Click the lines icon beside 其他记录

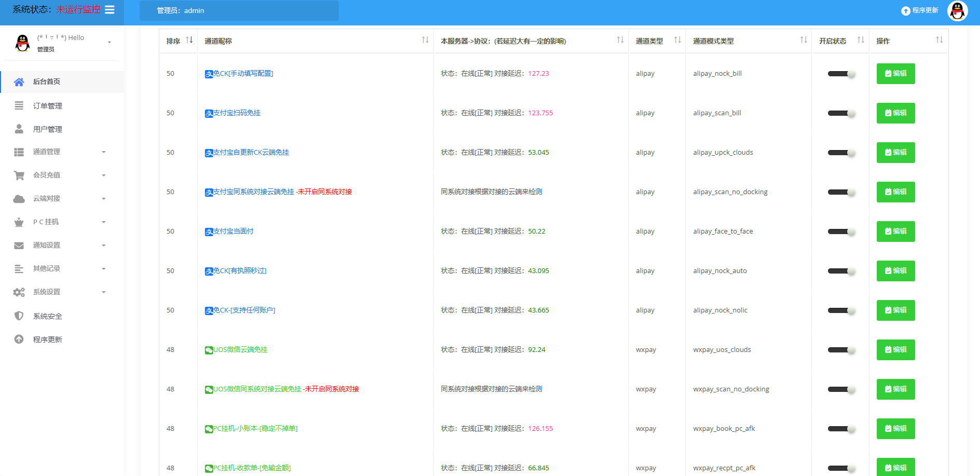tap(19, 269)
